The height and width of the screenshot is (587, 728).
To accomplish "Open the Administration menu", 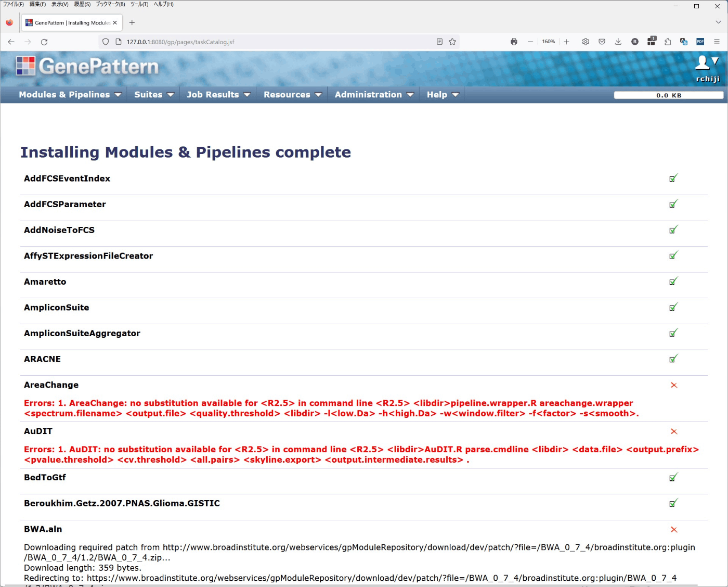I will 374,95.
